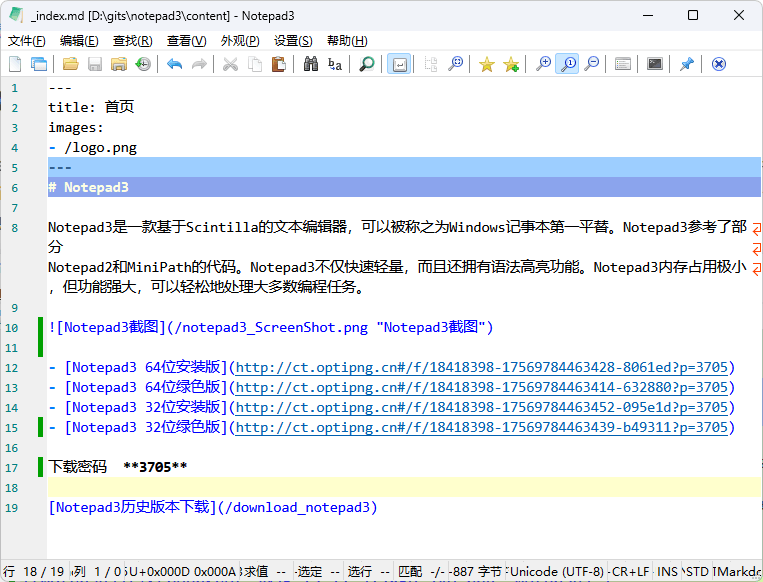This screenshot has height=582, width=763.
Task: Click the U+0x000D character code status
Action: [x=182, y=571]
